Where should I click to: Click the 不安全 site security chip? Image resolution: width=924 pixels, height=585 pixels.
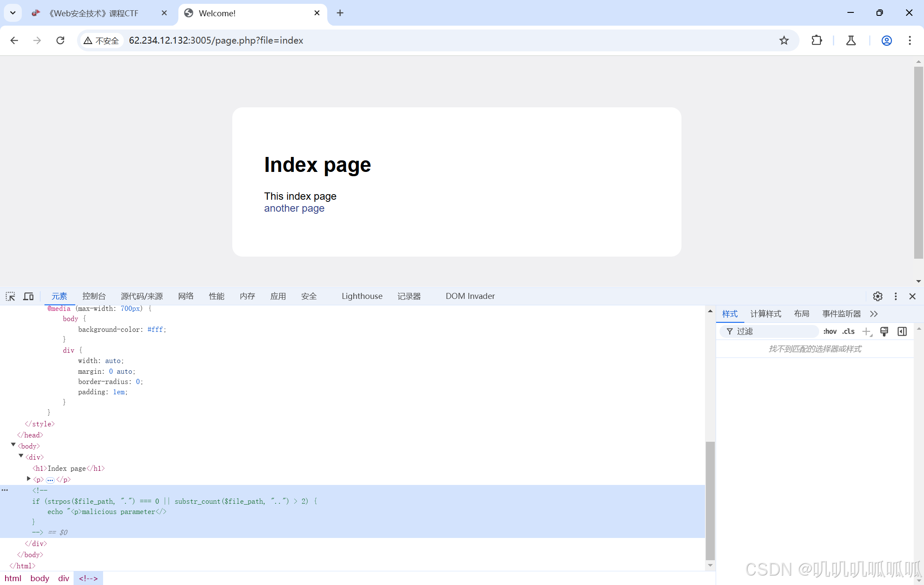[102, 41]
